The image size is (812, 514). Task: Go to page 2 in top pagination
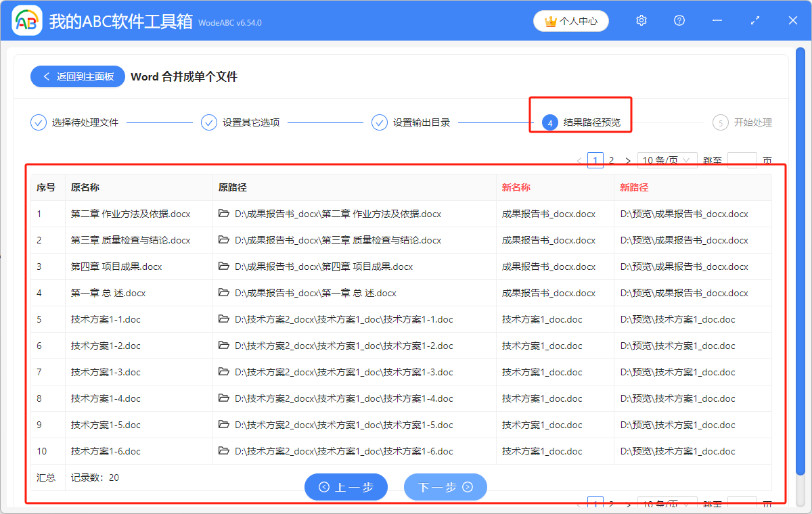pyautogui.click(x=611, y=160)
